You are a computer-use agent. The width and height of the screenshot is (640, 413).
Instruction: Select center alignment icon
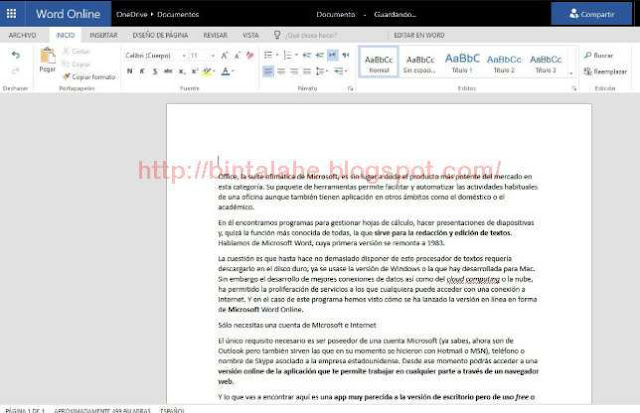(281, 71)
